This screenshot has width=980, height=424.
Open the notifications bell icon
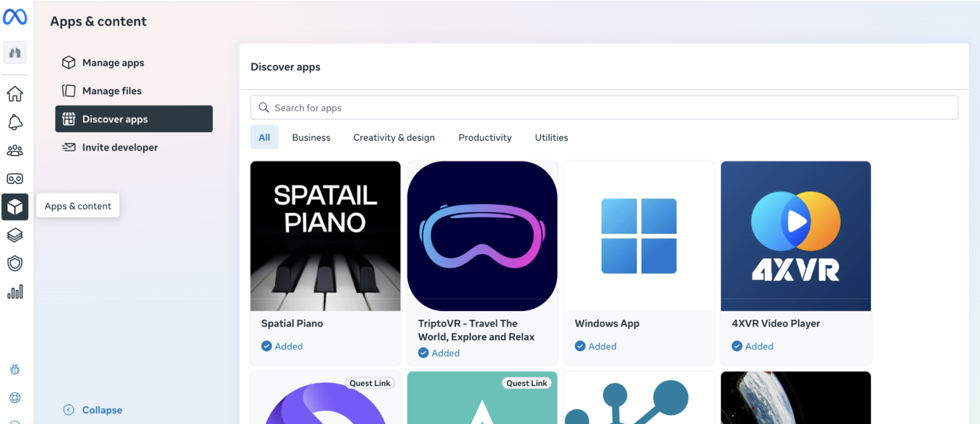pos(15,122)
